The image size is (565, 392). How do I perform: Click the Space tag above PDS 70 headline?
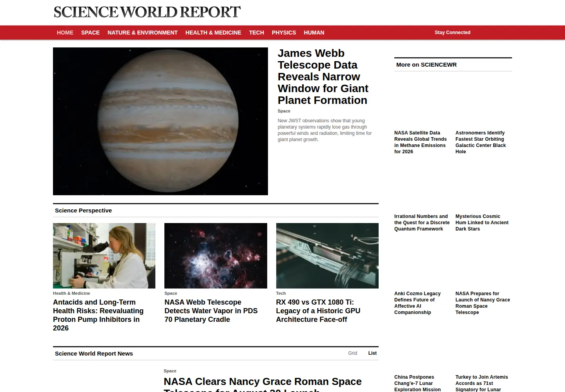[x=171, y=293]
